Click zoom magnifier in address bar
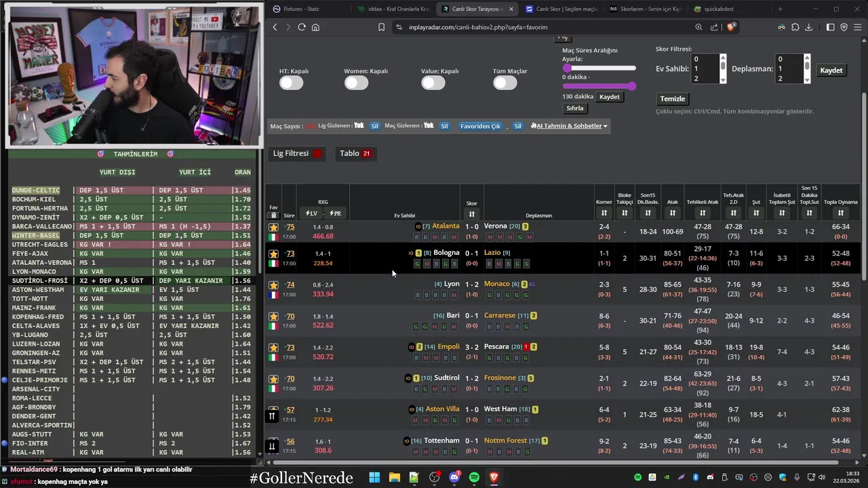The width and height of the screenshot is (868, 488). click(698, 27)
